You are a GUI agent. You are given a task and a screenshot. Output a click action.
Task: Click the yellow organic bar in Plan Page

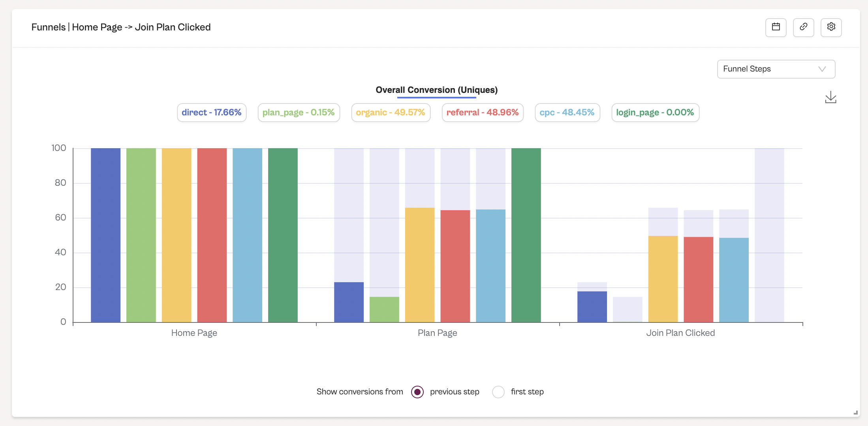pyautogui.click(x=419, y=265)
